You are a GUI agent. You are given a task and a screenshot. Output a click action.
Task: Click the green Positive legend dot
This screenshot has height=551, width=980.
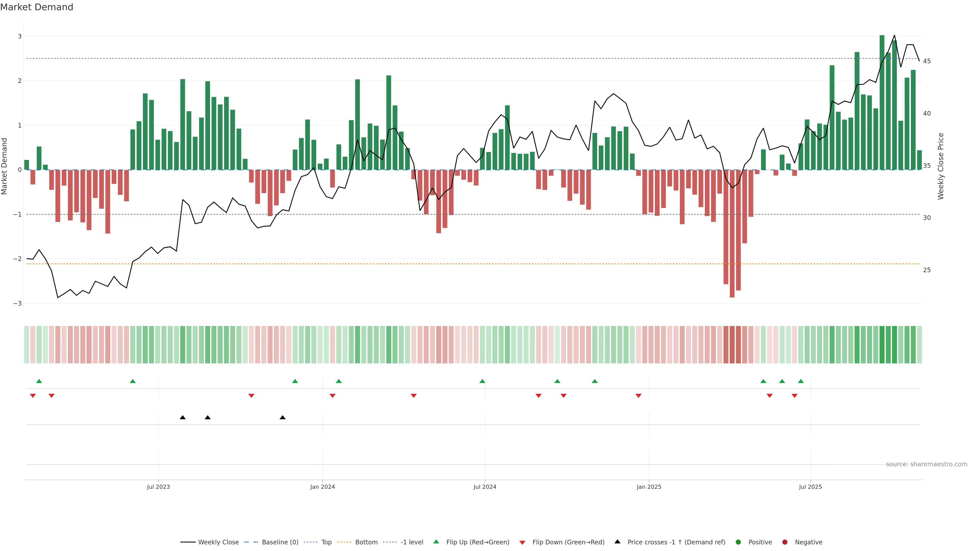tap(738, 542)
